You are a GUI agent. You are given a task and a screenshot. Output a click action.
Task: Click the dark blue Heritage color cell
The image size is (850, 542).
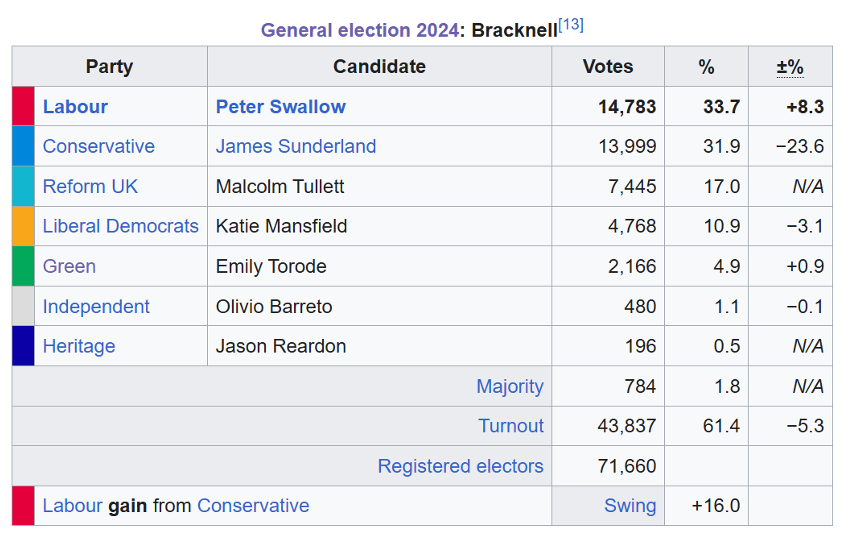(x=23, y=347)
